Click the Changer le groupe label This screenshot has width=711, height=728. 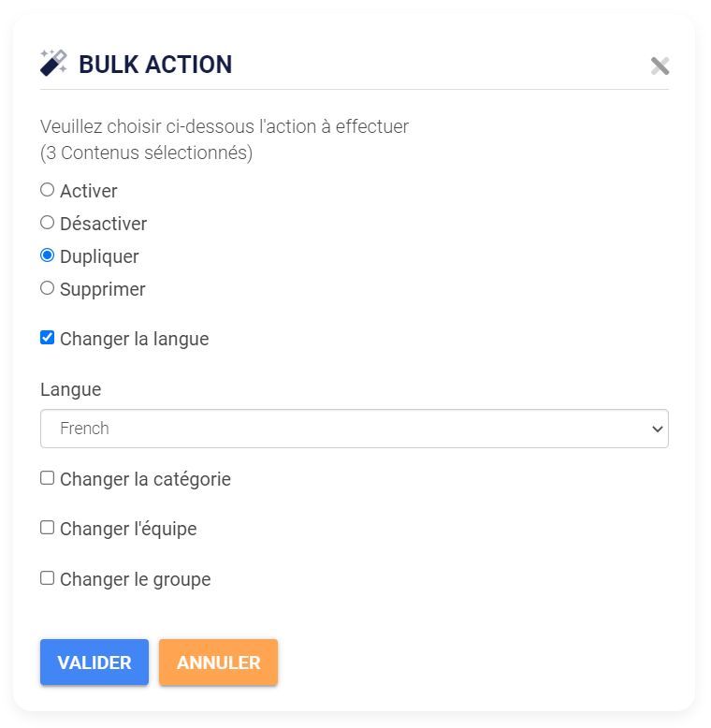136,579
